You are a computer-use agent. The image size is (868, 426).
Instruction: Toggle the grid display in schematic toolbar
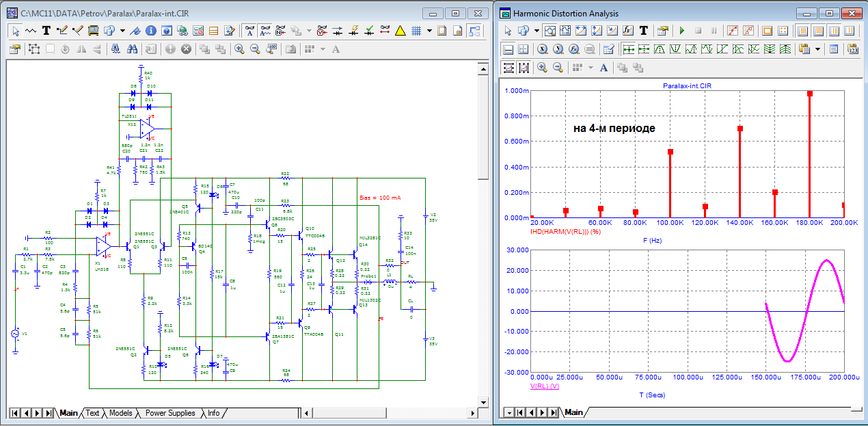coord(415,31)
